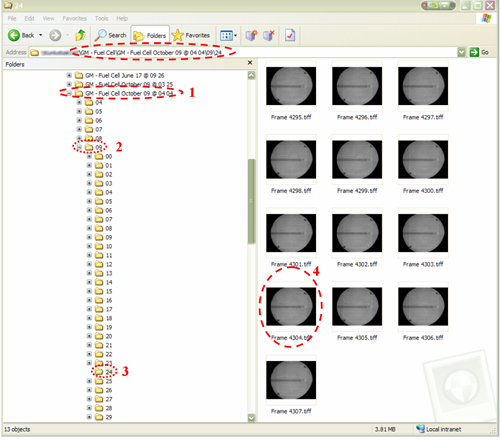Click the Views grid icon
500x440 pixels.
tap(227, 35)
